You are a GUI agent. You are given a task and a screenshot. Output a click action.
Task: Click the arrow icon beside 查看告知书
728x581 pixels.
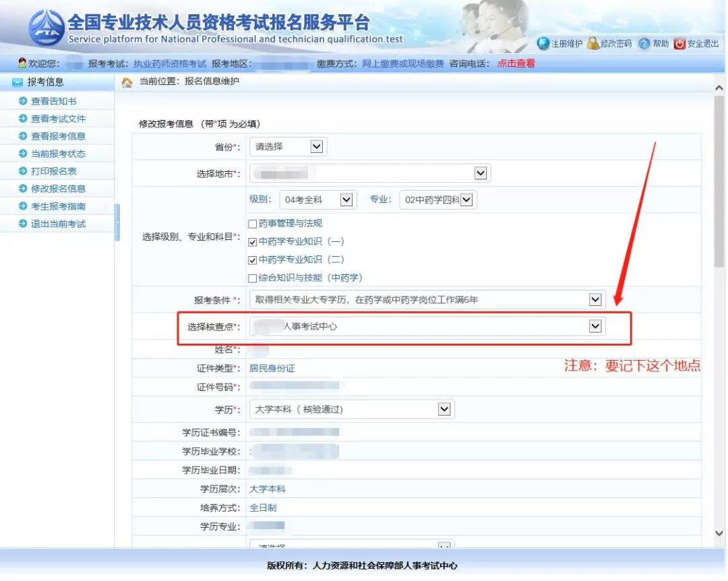23,101
